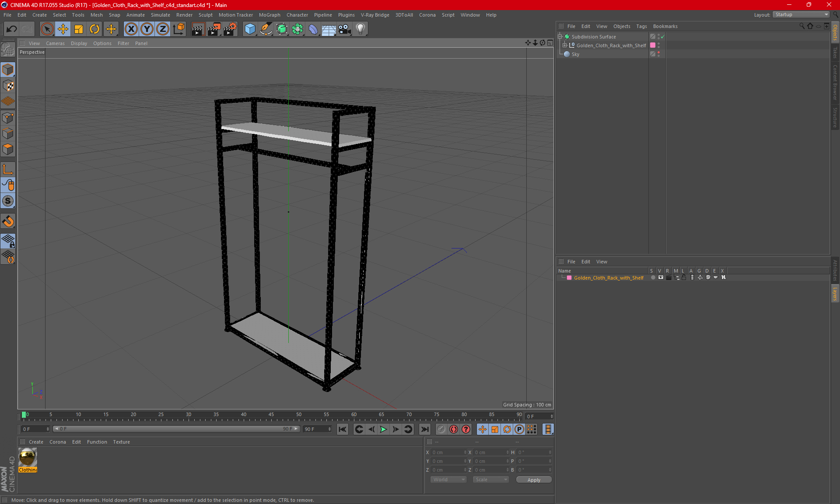
Task: Open the viewport Cameras menu
Action: click(55, 43)
